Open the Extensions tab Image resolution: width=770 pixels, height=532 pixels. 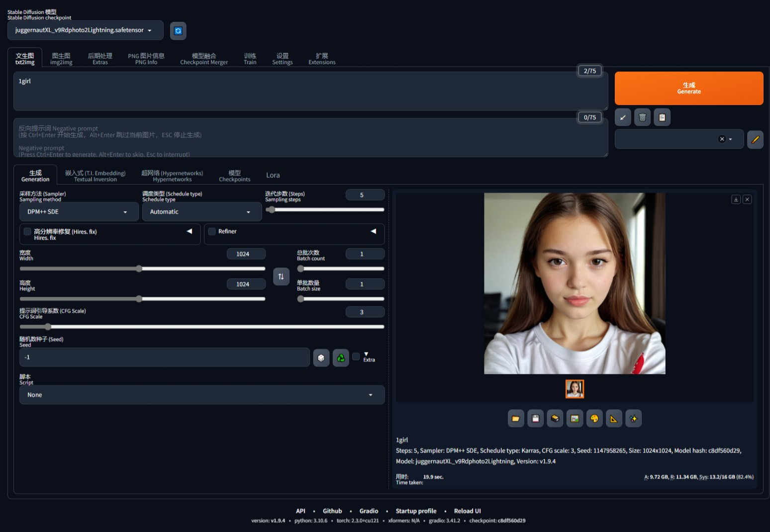tap(322, 59)
